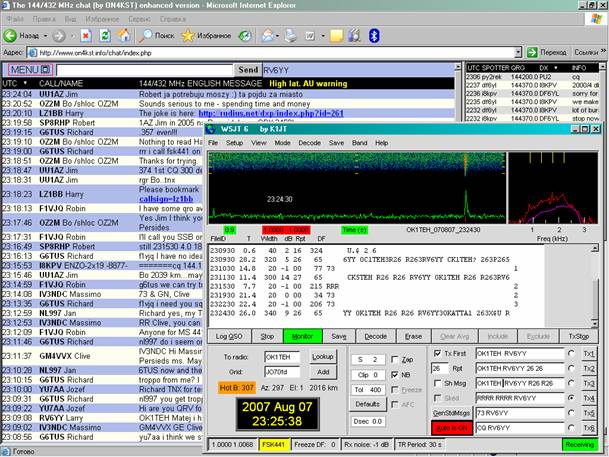Click the Grid locator input field
This screenshot has width=609, height=457.
click(282, 372)
